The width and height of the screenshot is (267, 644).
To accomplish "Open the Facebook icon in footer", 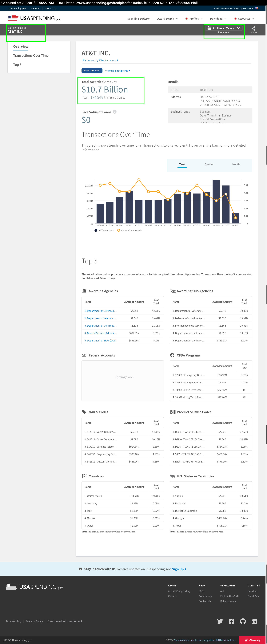I will click(x=232, y=621).
